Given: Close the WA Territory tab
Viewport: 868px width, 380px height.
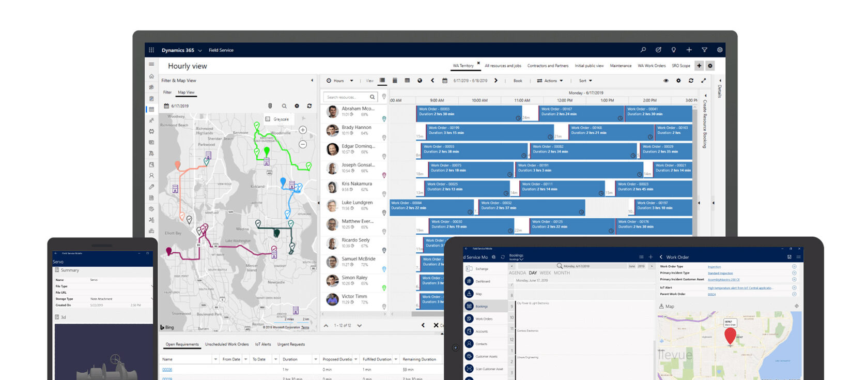Looking at the screenshot, I should click(x=478, y=63).
